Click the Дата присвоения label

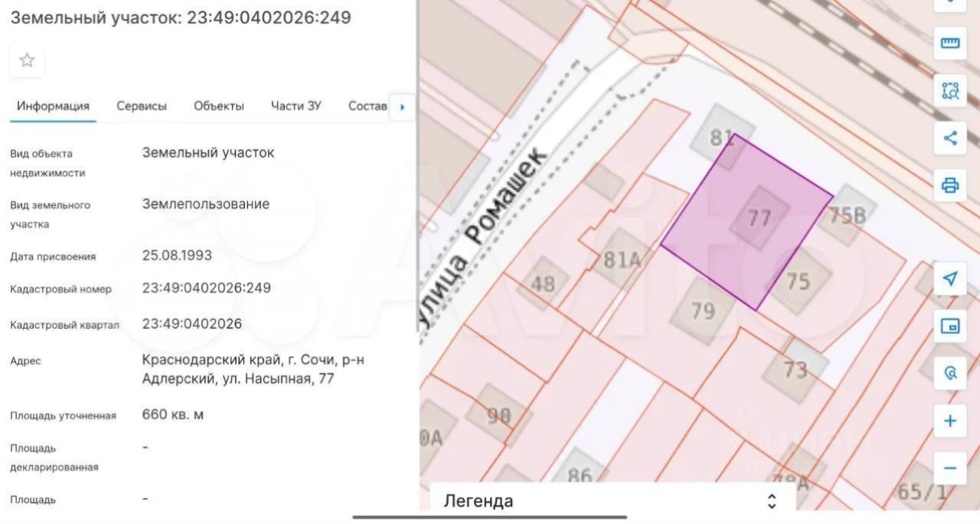(53, 257)
